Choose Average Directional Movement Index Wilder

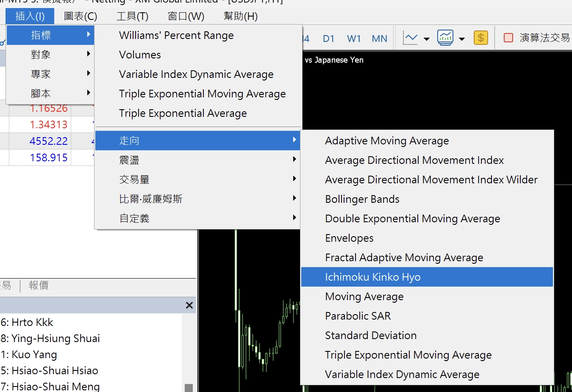(x=427, y=180)
